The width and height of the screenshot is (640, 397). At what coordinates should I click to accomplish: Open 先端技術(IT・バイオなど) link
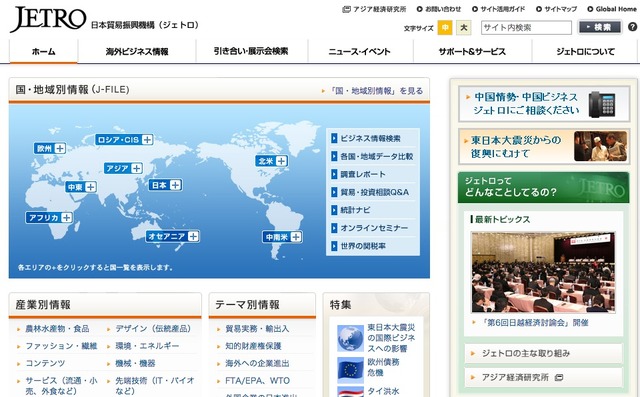[x=155, y=386]
